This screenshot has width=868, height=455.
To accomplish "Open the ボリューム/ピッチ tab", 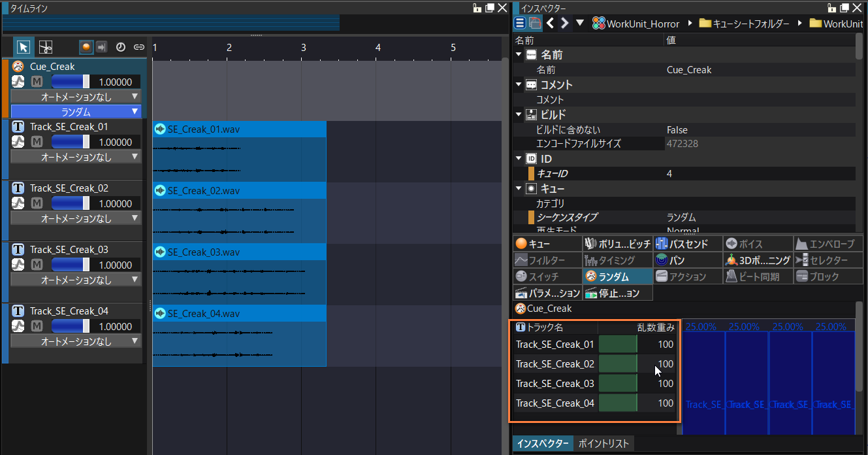I will tap(617, 244).
